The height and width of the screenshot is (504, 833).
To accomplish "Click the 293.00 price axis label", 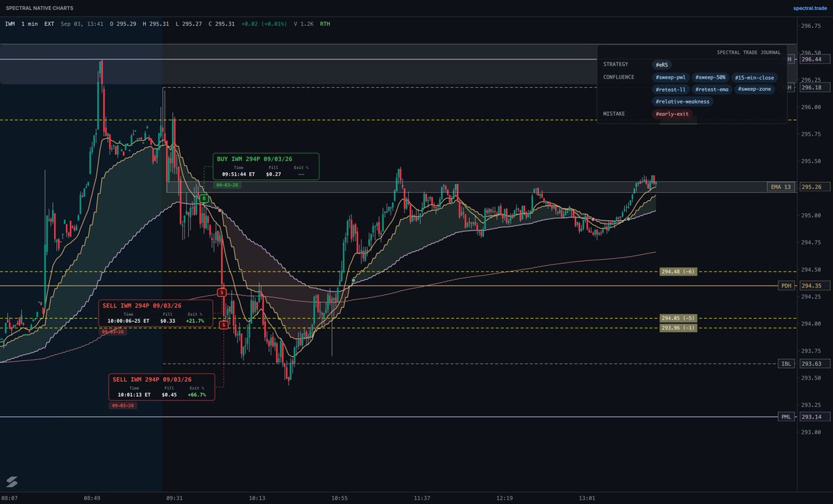I will click(810, 432).
